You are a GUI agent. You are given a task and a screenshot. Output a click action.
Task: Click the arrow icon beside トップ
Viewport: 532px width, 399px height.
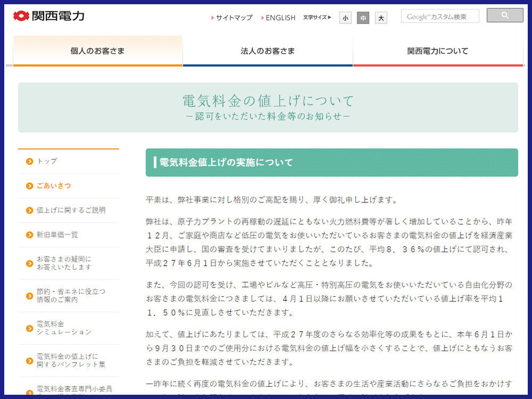point(30,161)
